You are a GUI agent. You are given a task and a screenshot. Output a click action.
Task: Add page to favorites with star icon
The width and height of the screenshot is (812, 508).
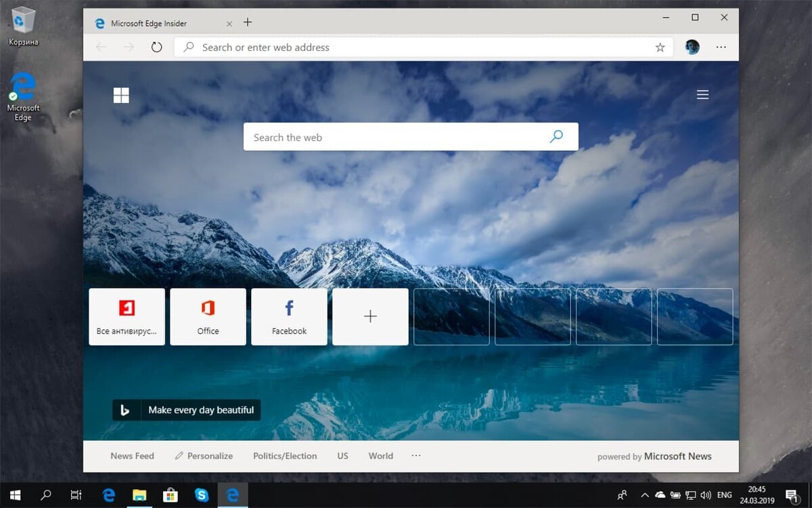(660, 47)
